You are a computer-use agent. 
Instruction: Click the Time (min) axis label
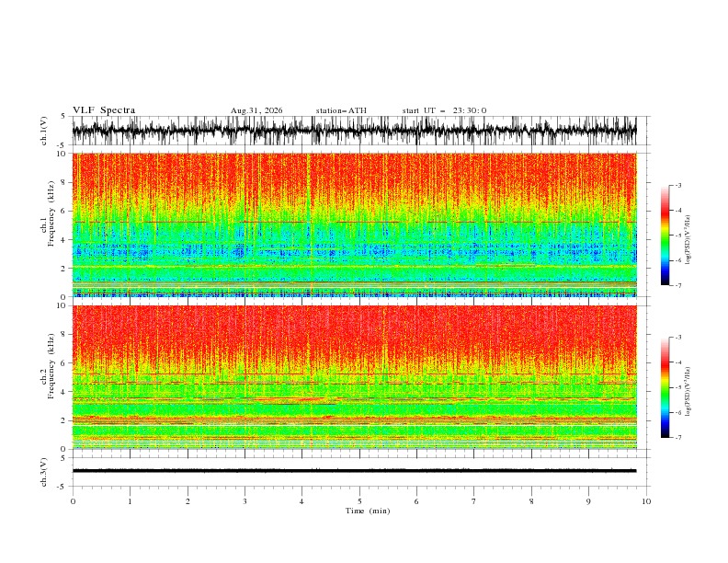tap(368, 511)
